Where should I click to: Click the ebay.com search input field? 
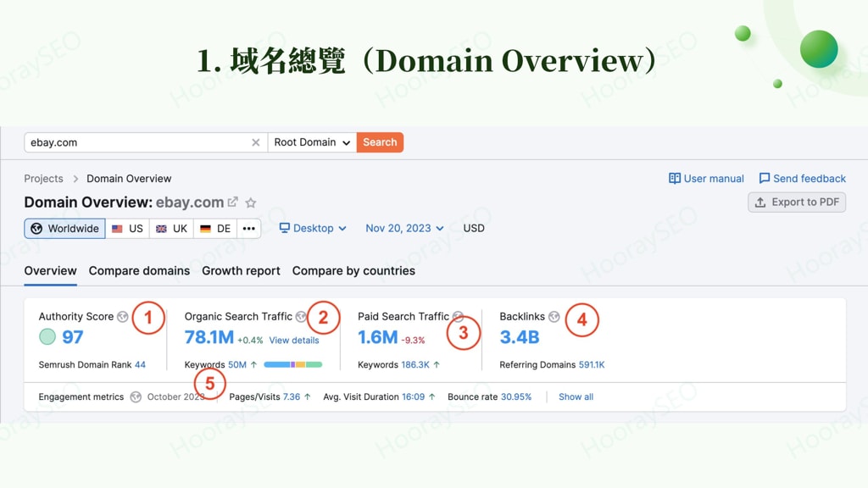point(127,142)
